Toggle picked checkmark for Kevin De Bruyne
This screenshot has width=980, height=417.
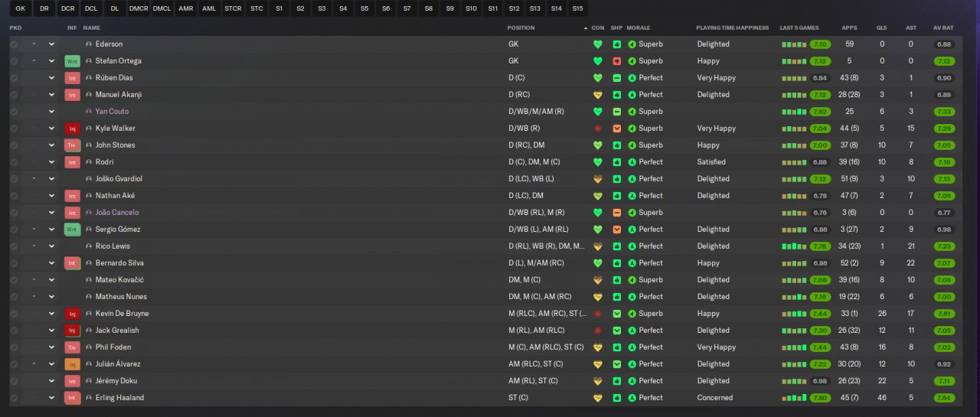14,314
